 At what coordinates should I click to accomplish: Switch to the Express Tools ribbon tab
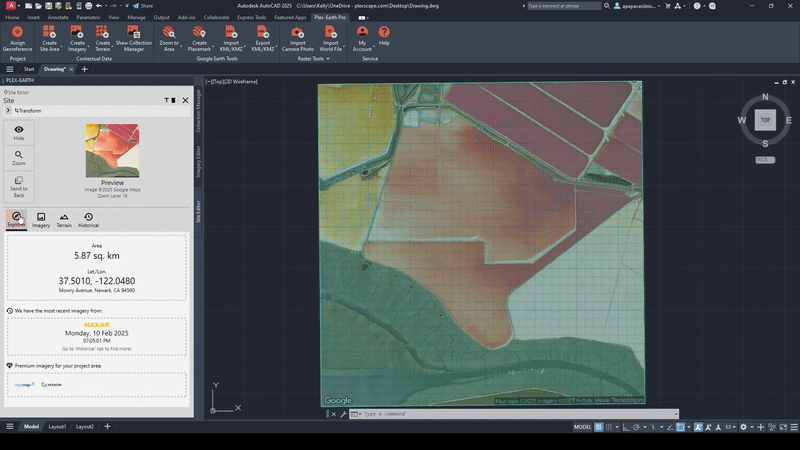point(252,17)
